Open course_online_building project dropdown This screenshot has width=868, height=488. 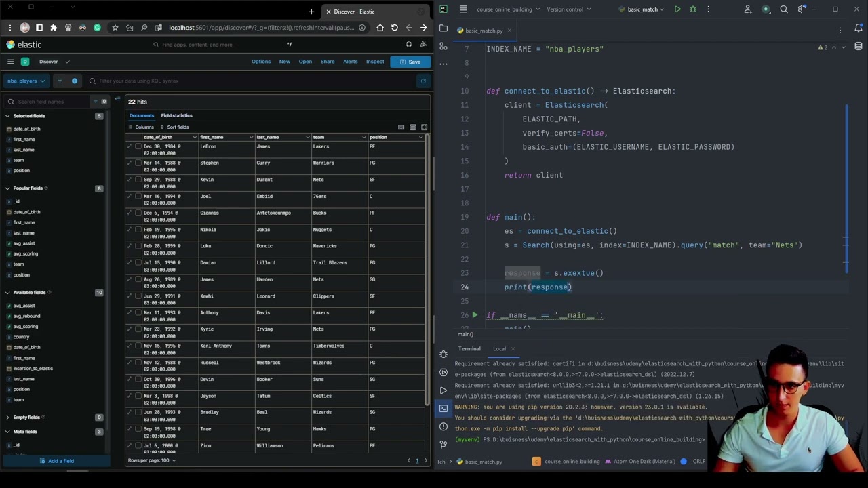point(507,9)
